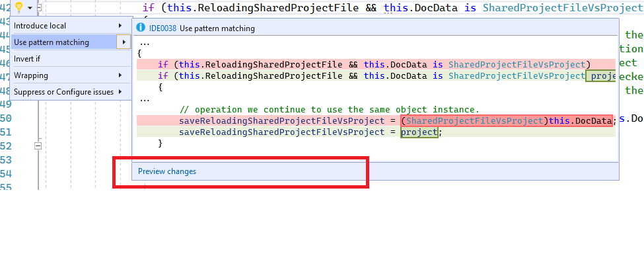Collapse the outlining region at line 42

[x=39, y=7]
